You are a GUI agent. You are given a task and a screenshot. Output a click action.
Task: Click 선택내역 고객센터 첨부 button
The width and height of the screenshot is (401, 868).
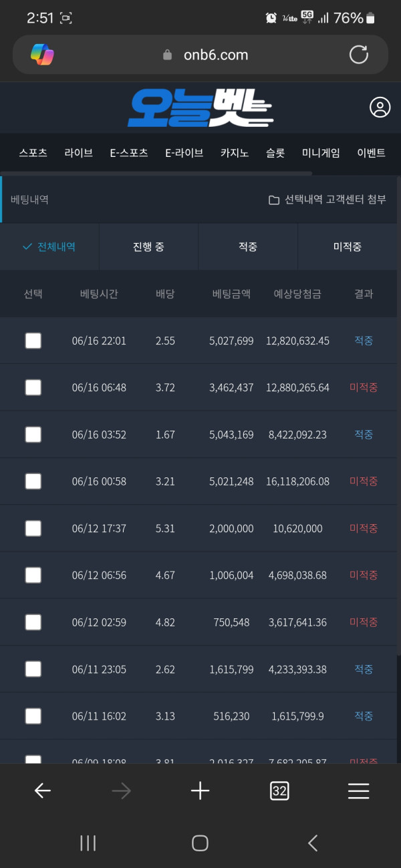click(327, 200)
